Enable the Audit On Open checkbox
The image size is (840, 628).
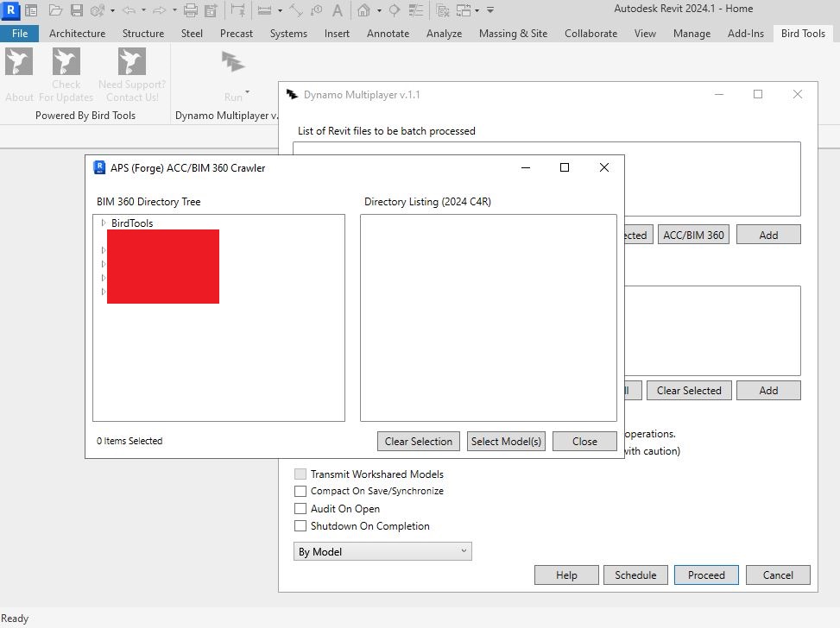pyautogui.click(x=300, y=509)
